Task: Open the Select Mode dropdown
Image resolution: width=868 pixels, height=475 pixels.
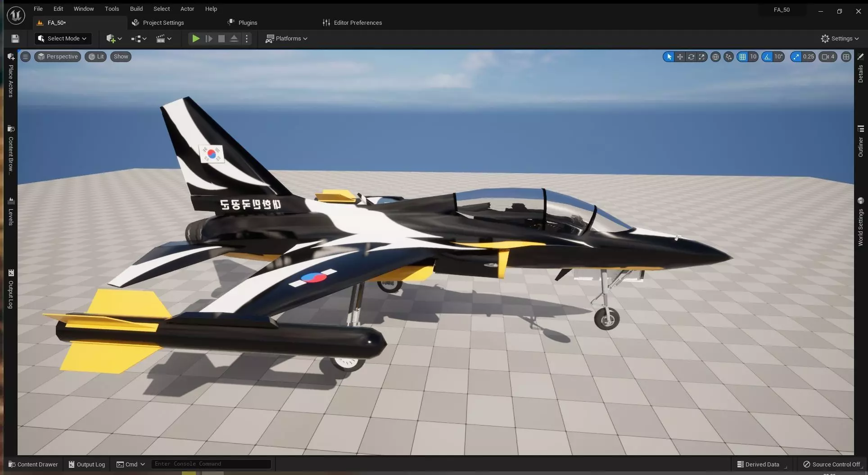Action: (63, 39)
